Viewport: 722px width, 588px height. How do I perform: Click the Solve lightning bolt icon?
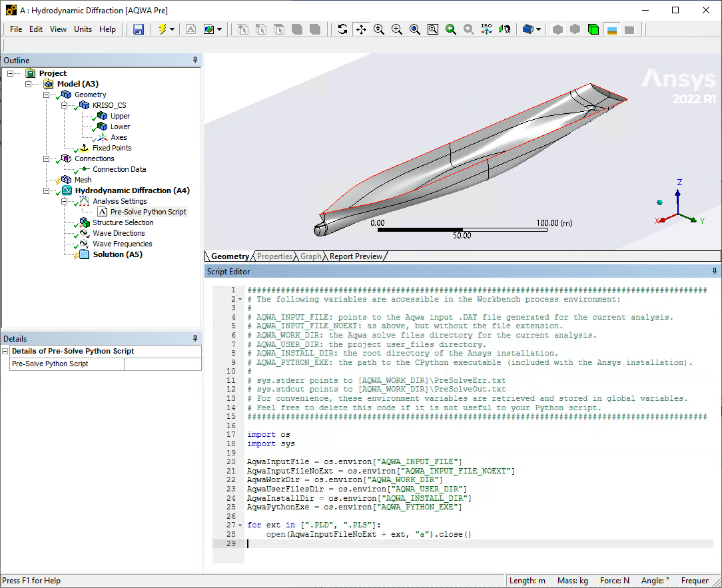click(162, 29)
